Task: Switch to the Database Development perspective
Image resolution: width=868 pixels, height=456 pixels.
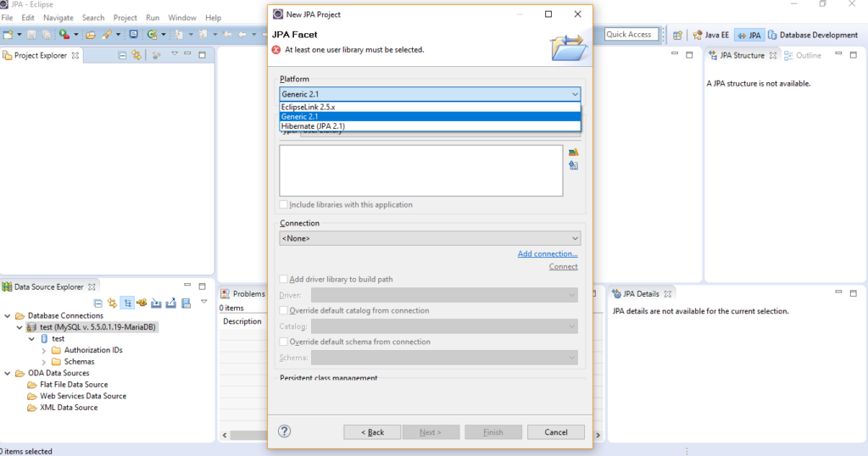Action: pyautogui.click(x=812, y=35)
